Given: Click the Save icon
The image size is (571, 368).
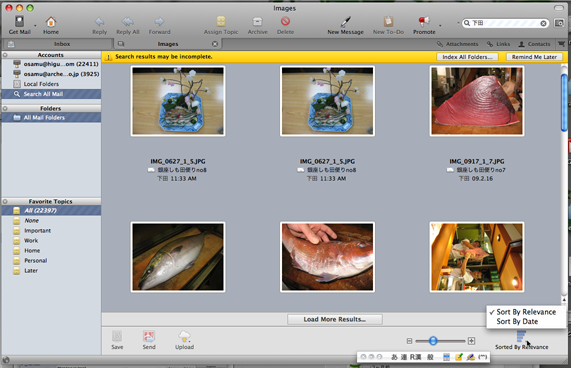Looking at the screenshot, I should (117, 336).
